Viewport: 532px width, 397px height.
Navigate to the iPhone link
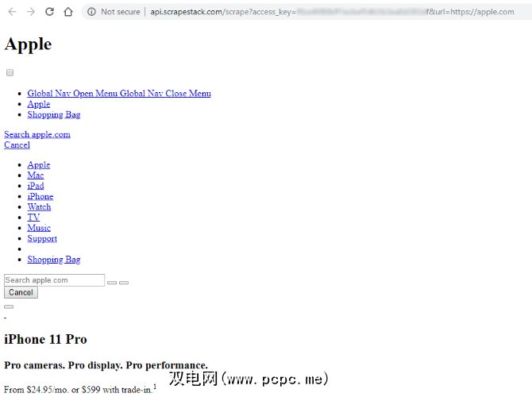pyautogui.click(x=40, y=196)
